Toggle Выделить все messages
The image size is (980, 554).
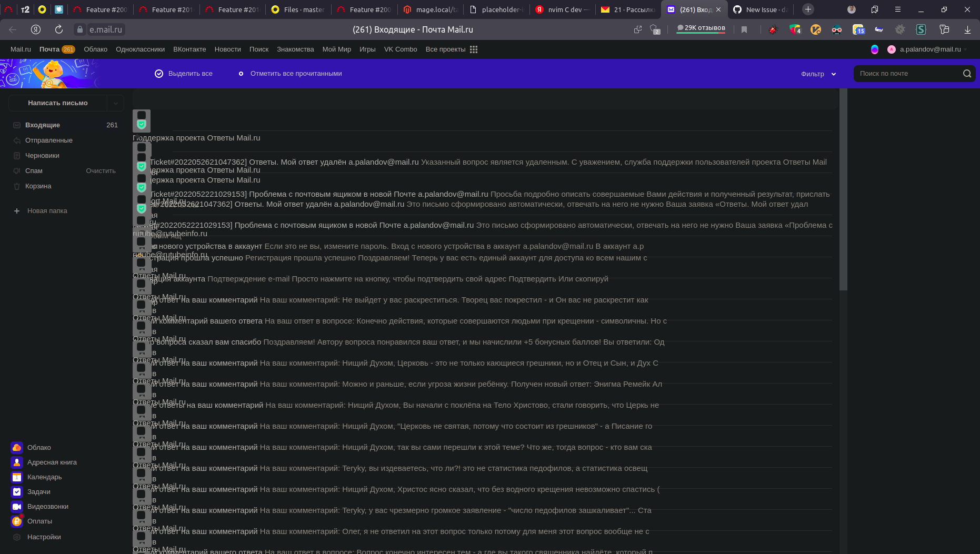184,74
